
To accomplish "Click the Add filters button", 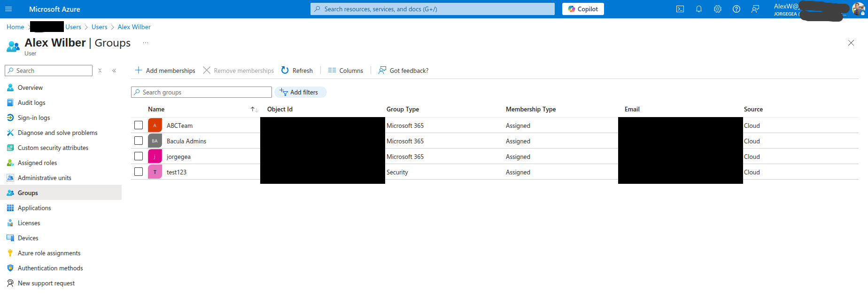I will [x=300, y=92].
